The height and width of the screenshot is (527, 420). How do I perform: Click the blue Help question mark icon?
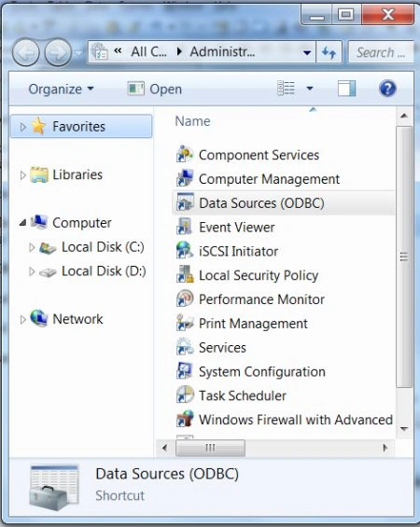coord(387,89)
